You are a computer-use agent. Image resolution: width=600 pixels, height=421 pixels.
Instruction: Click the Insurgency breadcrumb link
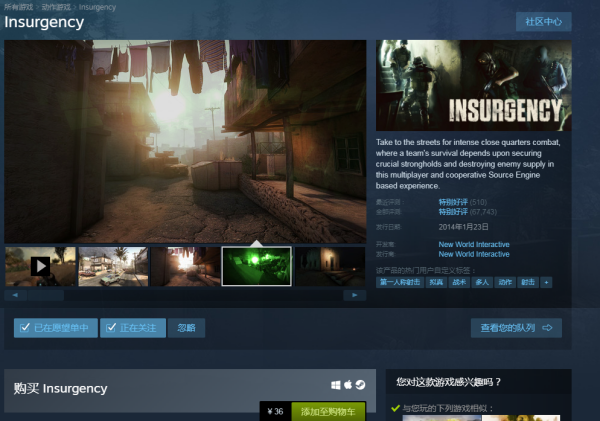click(97, 7)
